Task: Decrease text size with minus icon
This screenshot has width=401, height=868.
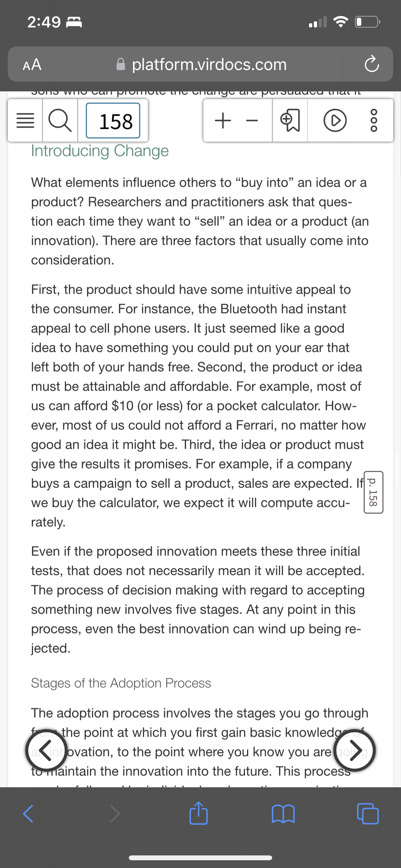Action: (x=252, y=121)
